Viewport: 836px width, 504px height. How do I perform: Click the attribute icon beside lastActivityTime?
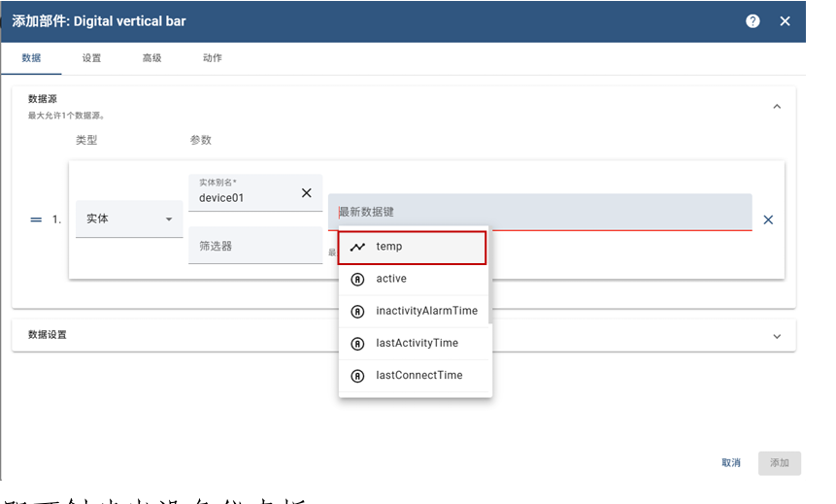pos(357,344)
